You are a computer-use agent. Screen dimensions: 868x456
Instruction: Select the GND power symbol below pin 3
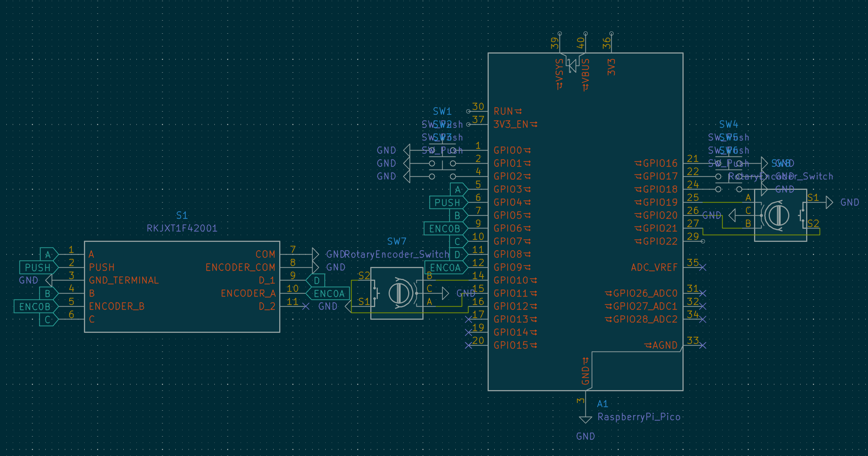tap(585, 419)
